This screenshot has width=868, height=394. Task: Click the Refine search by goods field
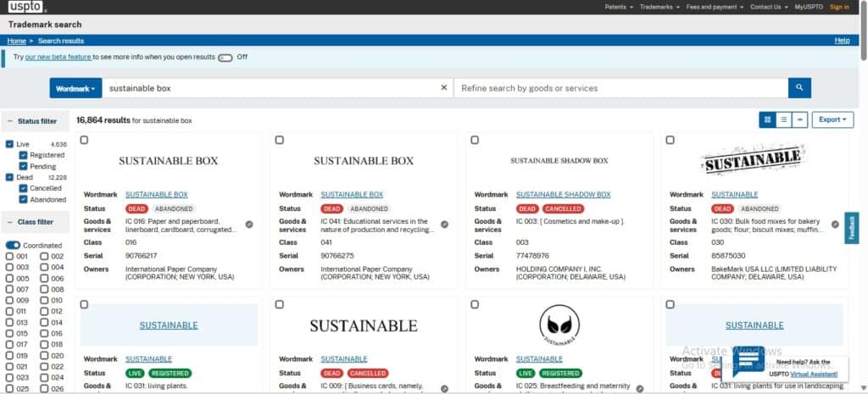pyautogui.click(x=621, y=88)
